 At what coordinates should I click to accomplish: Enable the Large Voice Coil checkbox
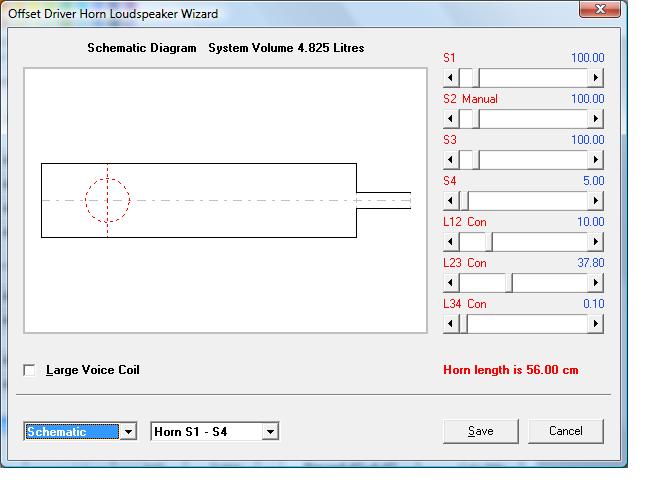click(x=29, y=370)
